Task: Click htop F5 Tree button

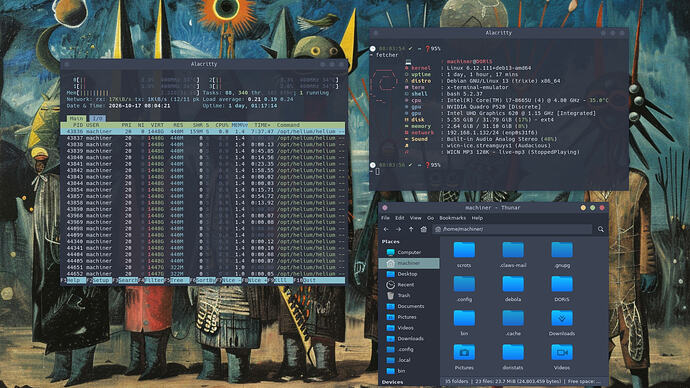Action: [177, 280]
